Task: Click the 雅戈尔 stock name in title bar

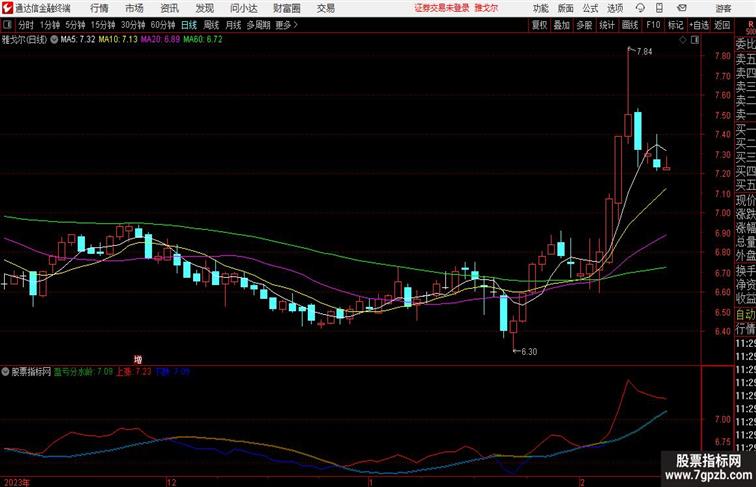Action: 486,8
